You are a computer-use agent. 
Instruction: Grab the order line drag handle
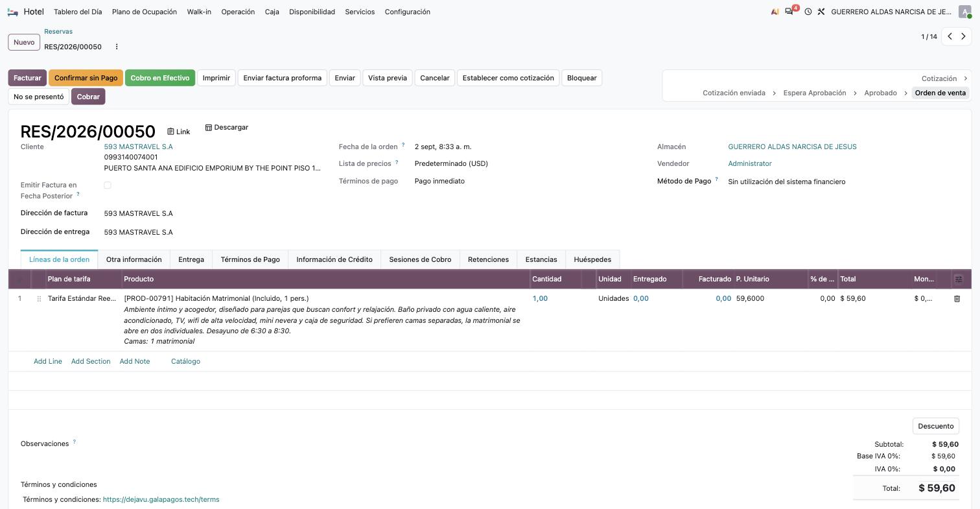point(39,299)
